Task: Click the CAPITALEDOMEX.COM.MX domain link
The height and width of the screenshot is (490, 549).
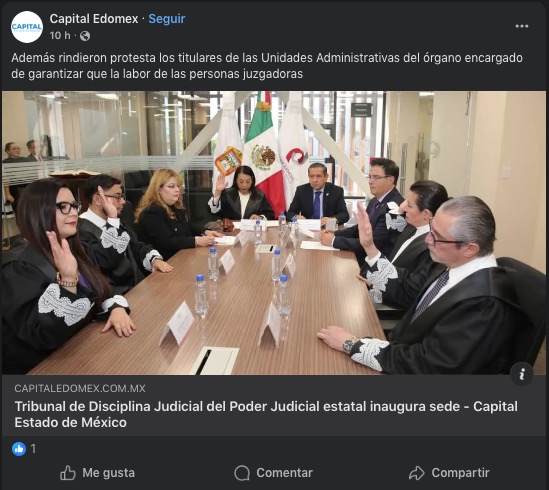Action: tap(80, 388)
